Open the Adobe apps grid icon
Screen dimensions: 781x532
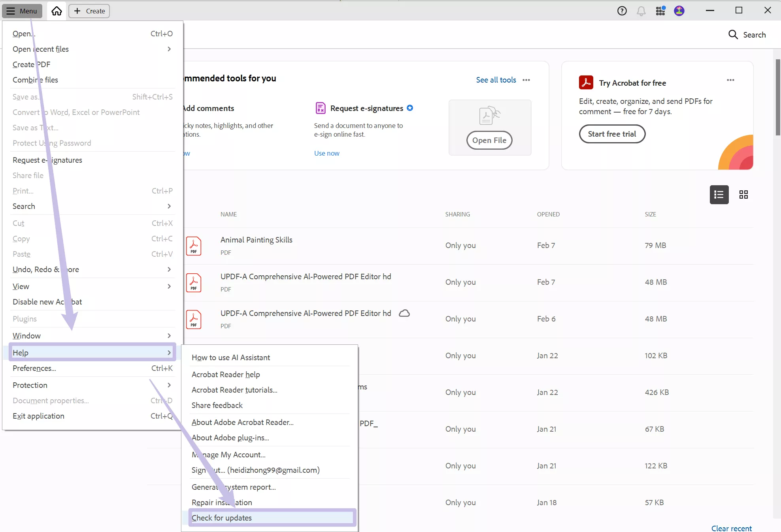click(x=660, y=11)
